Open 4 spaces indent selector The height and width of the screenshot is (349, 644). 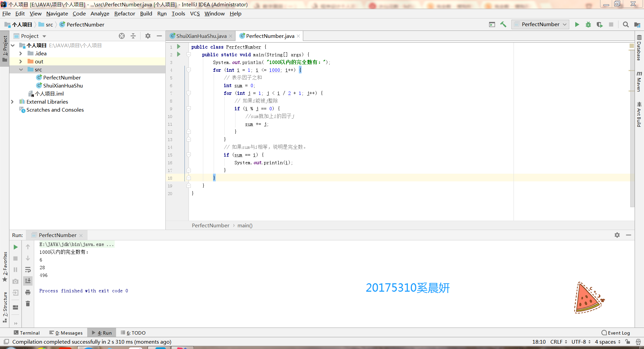pos(607,342)
